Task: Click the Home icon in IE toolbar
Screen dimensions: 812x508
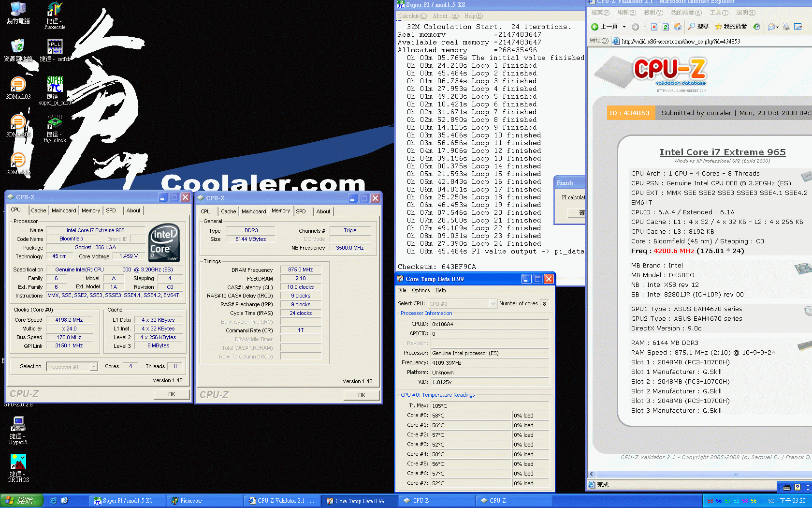Action: coord(678,27)
